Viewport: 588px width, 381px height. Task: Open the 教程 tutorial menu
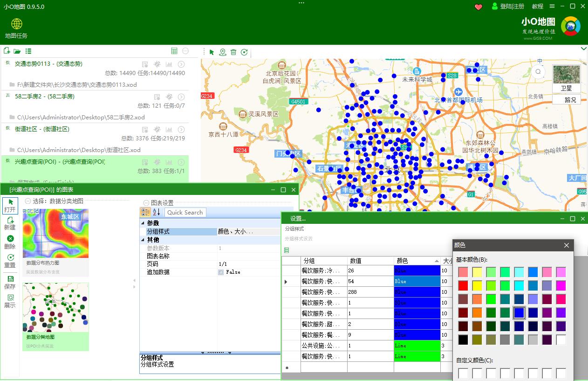click(538, 7)
